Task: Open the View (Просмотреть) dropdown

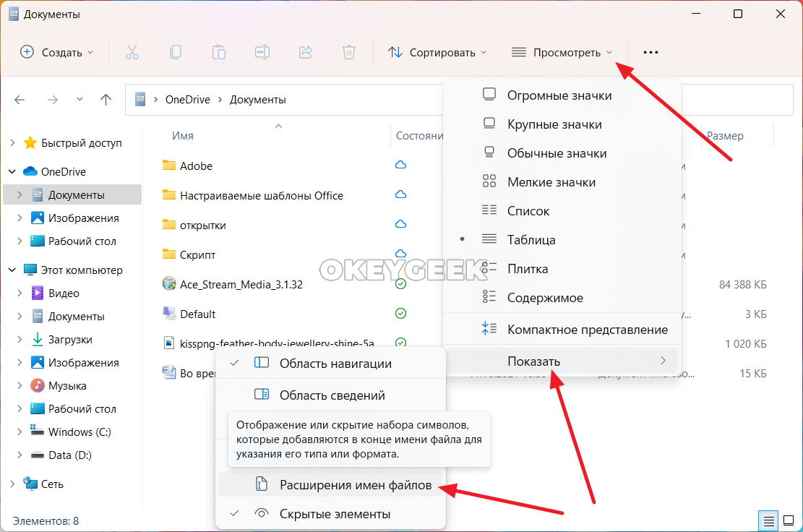Action: pyautogui.click(x=562, y=52)
